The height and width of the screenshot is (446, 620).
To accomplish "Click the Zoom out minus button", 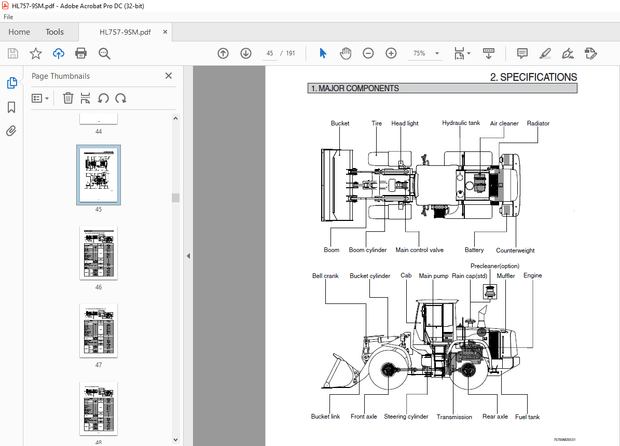I will (368, 53).
